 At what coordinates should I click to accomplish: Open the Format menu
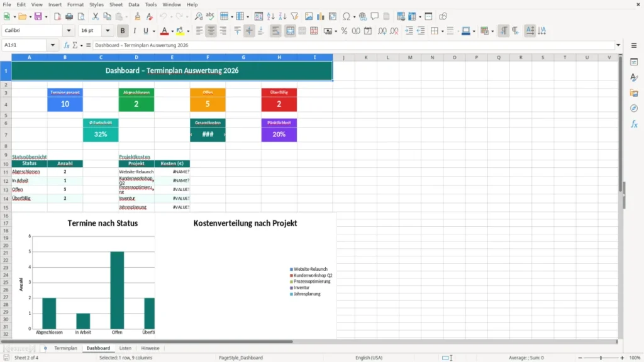point(75,4)
